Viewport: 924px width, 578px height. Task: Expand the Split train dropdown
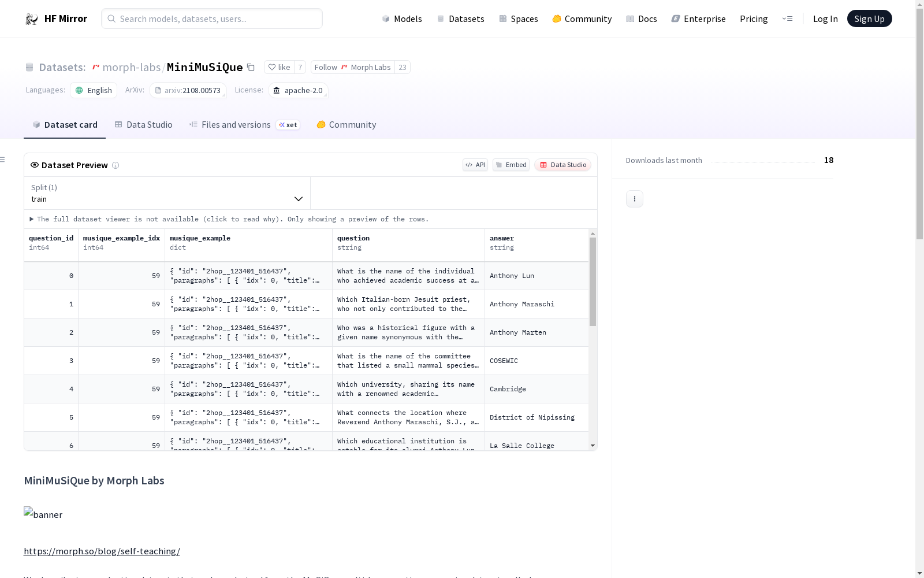(167, 193)
